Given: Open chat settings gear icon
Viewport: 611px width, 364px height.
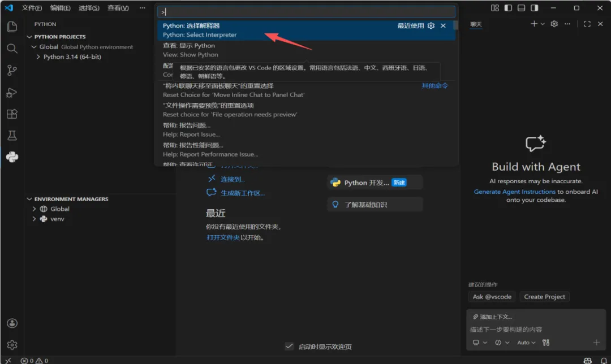Looking at the screenshot, I should tap(554, 24).
